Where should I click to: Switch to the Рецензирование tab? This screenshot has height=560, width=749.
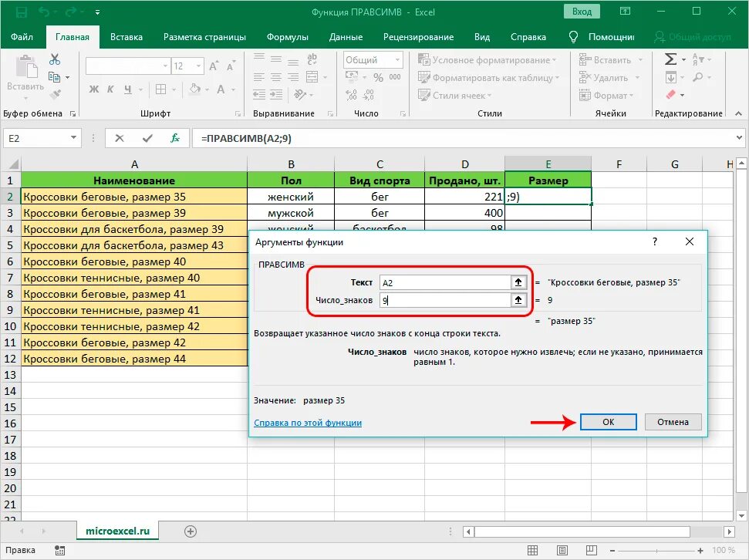click(x=418, y=37)
